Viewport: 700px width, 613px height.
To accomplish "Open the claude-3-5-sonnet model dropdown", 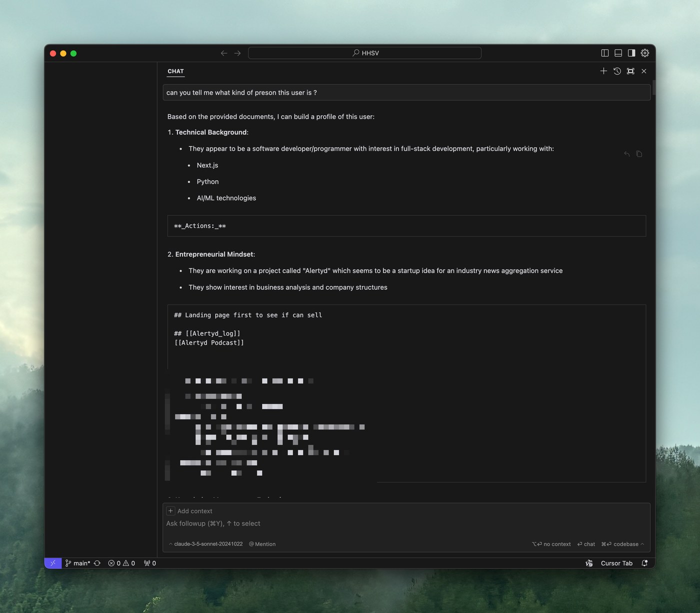I will (x=205, y=544).
